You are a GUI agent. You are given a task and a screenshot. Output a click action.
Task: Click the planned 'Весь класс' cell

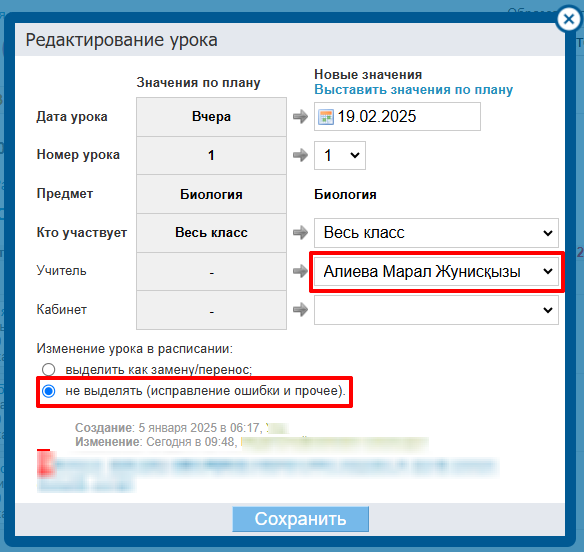click(211, 233)
